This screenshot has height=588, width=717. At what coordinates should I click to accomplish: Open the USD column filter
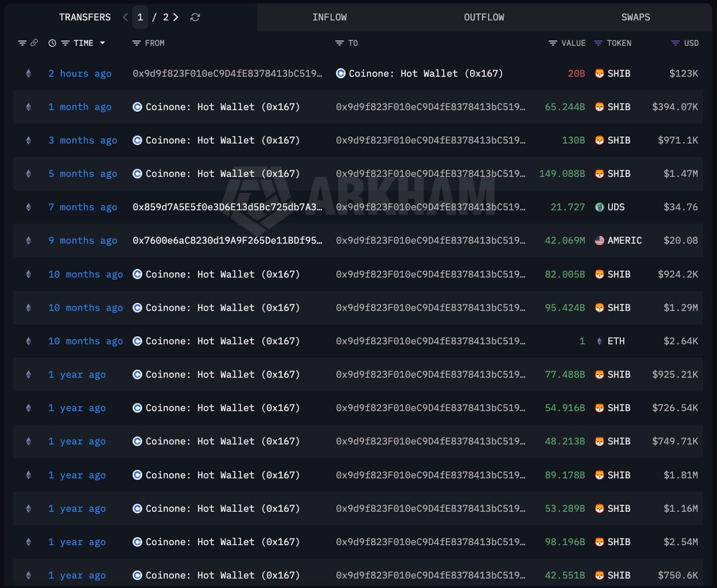coord(676,43)
